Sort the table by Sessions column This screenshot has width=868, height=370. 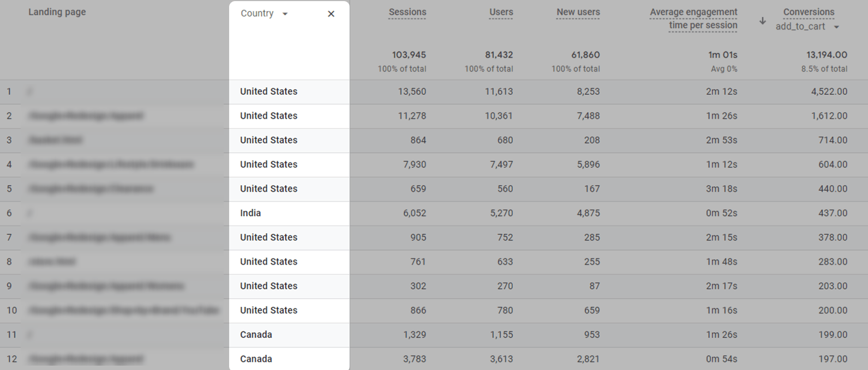[x=407, y=12]
